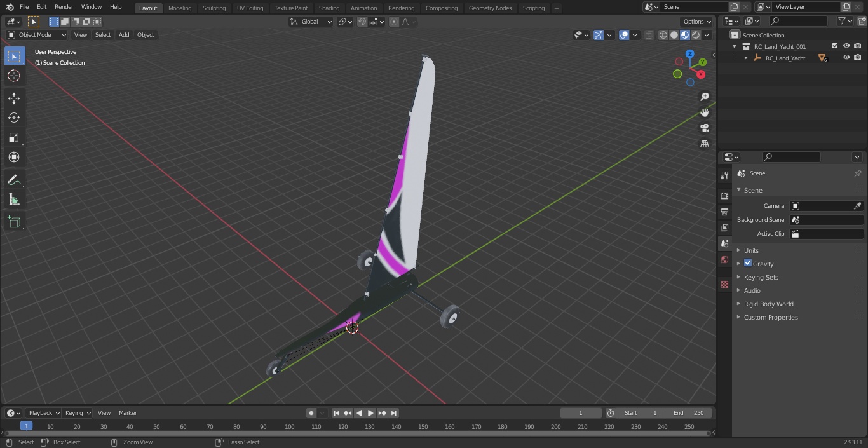The width and height of the screenshot is (868, 448).
Task: Select the Select Box tool
Action: click(x=14, y=56)
